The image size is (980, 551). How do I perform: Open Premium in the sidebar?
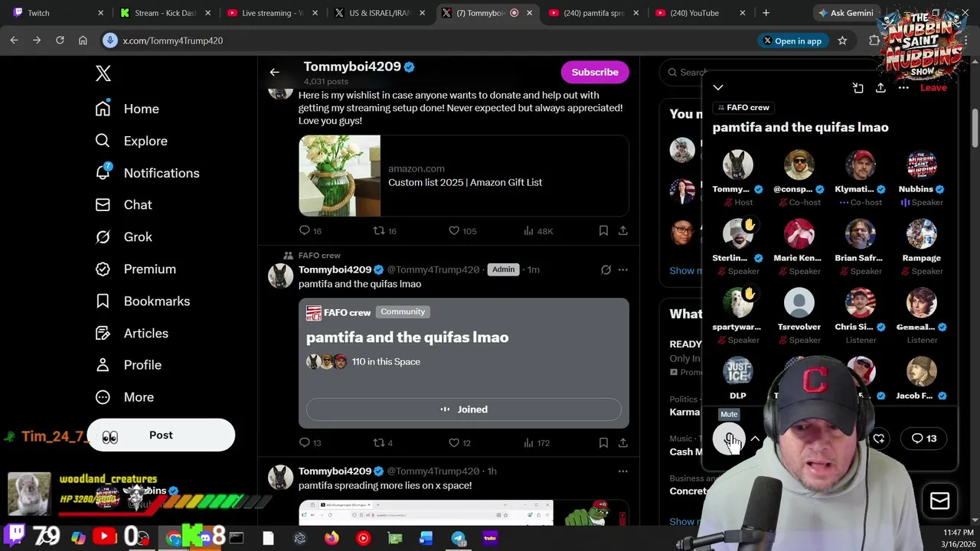pos(135,269)
